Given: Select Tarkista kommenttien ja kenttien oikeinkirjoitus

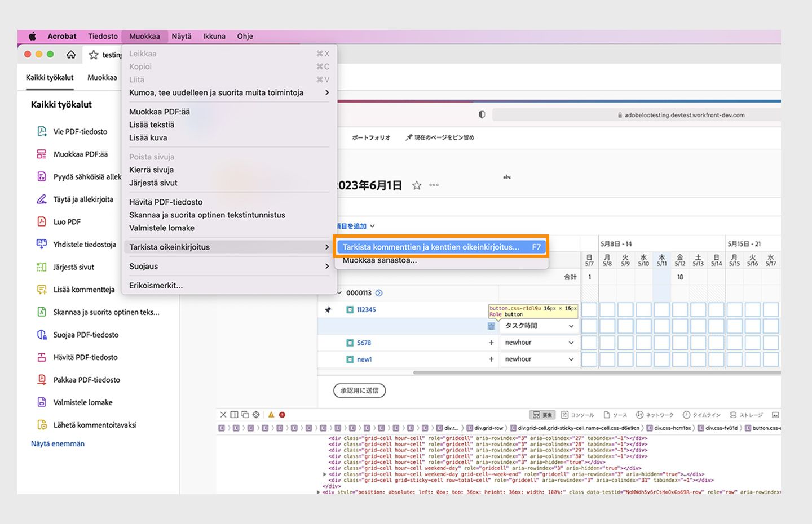Looking at the screenshot, I should point(442,247).
